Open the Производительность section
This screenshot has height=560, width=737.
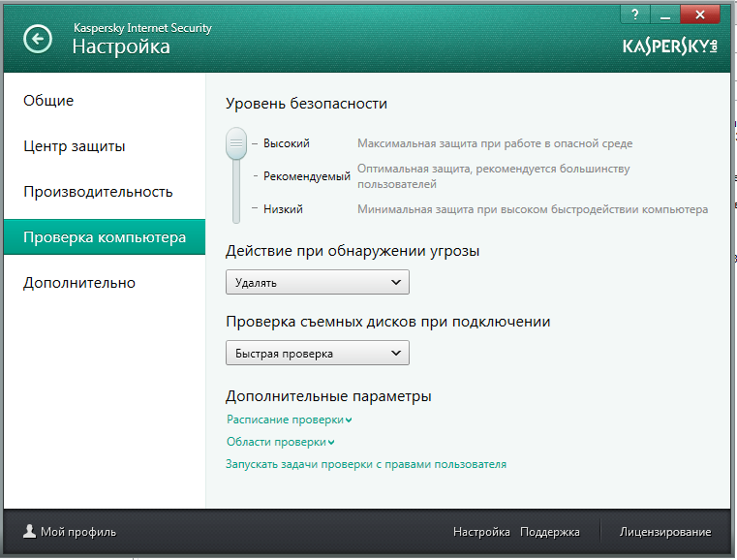point(98,192)
